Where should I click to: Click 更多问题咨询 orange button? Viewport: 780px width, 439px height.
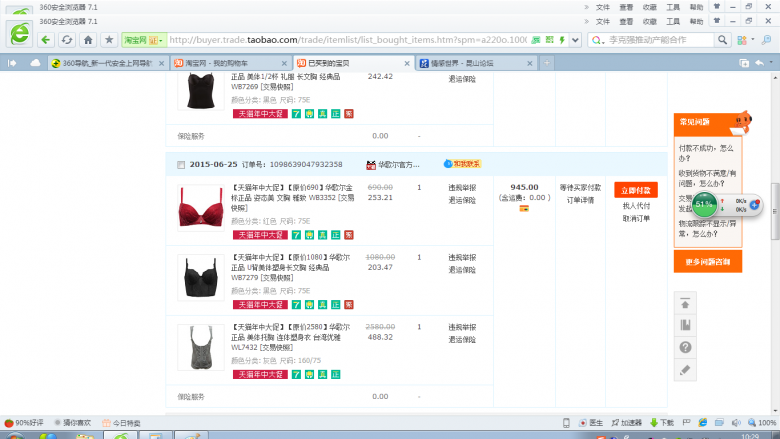pos(708,262)
